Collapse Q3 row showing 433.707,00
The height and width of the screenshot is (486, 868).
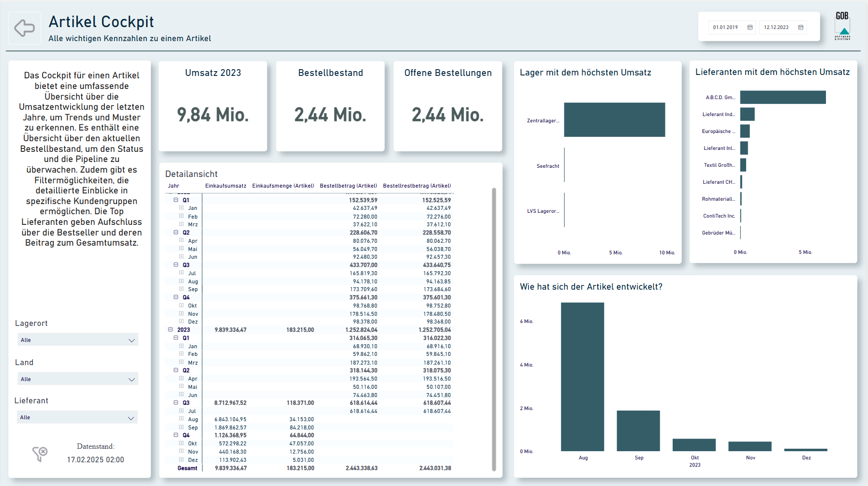[x=176, y=265]
